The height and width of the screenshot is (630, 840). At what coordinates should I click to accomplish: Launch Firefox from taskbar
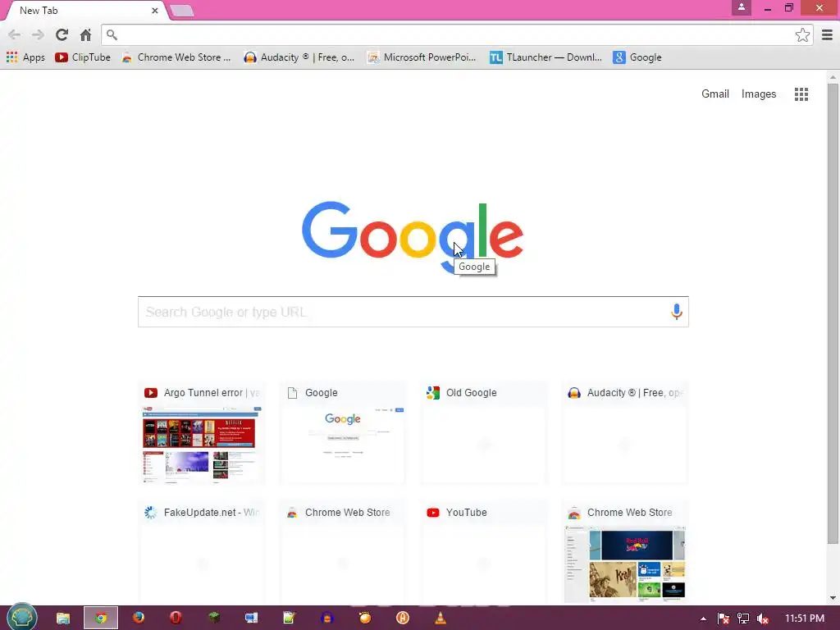point(138,619)
